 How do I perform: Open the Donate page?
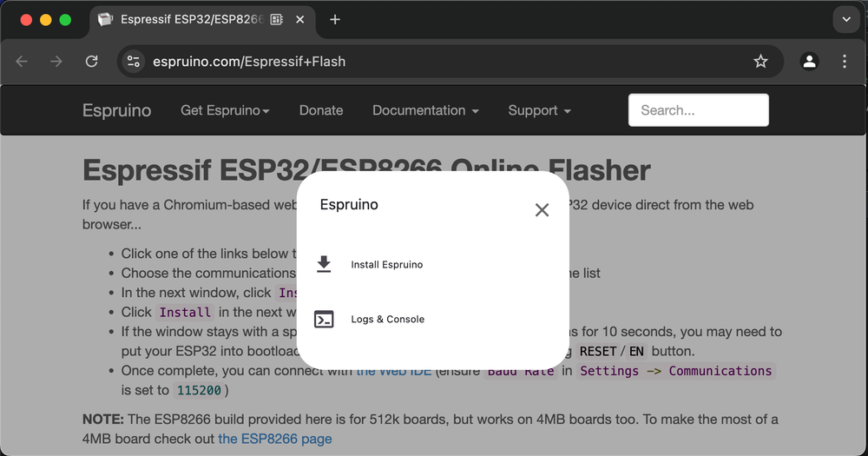[x=321, y=110]
